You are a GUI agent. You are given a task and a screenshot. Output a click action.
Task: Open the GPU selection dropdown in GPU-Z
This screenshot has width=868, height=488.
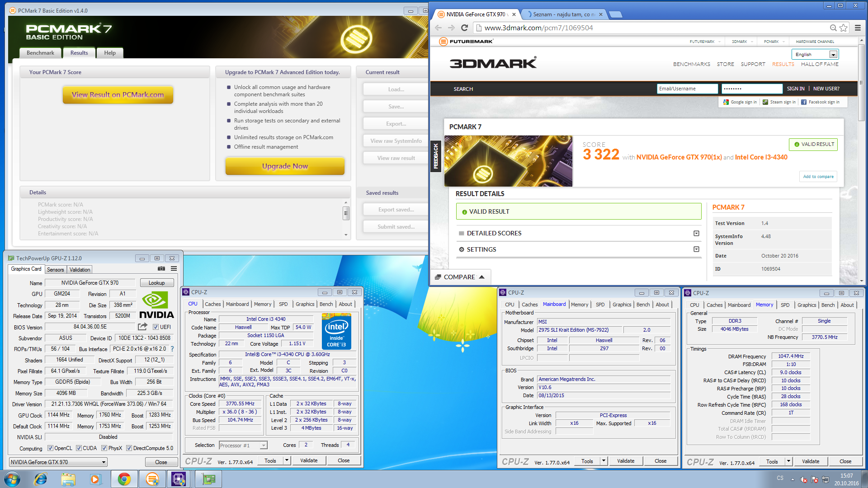[x=58, y=462]
